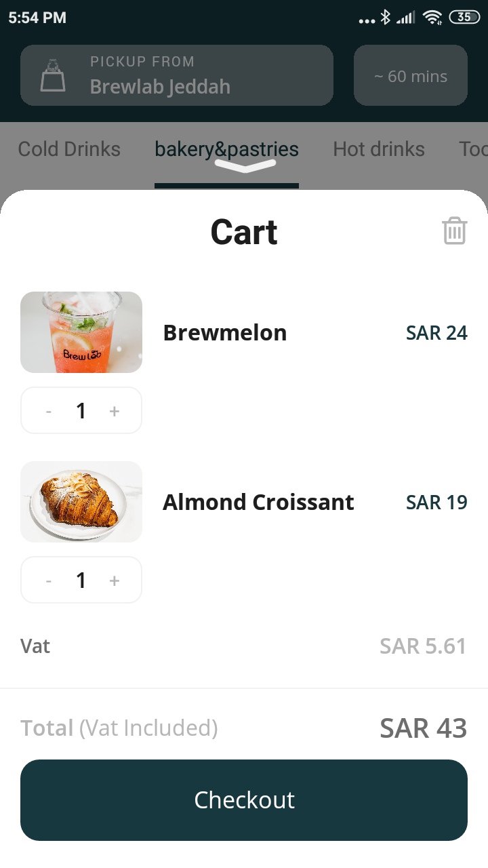Tap the Wi-Fi status bar icon

coord(432,18)
